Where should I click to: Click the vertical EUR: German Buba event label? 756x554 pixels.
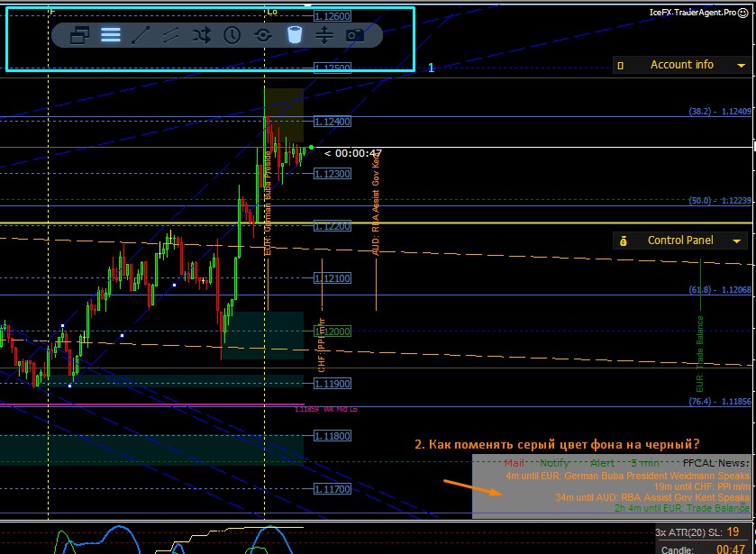click(268, 204)
